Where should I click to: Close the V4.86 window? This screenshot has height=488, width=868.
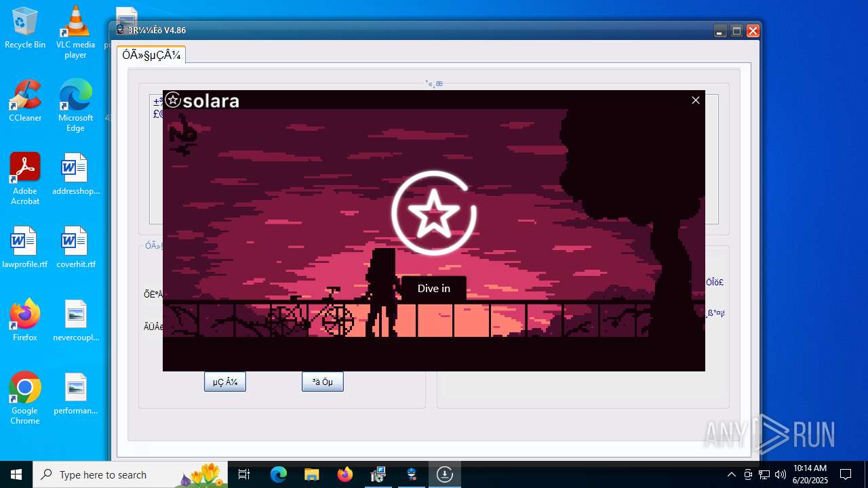click(753, 31)
